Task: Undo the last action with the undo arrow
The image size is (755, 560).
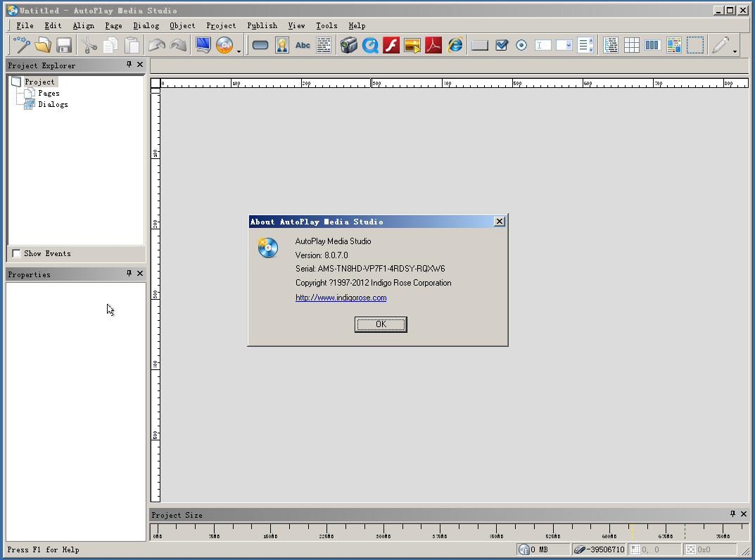Action: click(x=156, y=45)
